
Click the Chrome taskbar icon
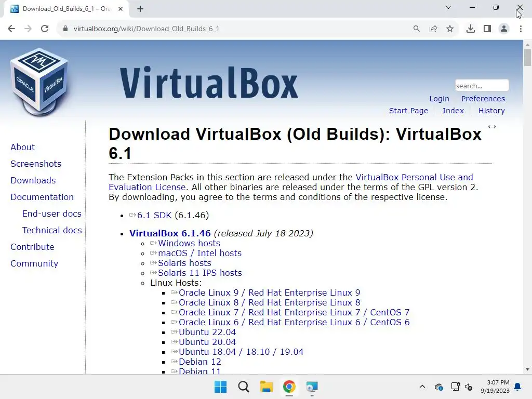tap(289, 387)
